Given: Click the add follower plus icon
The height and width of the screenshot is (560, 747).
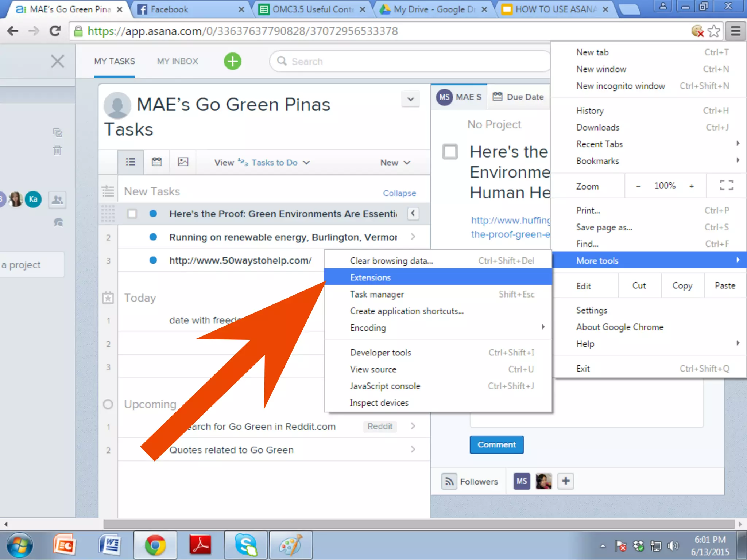Looking at the screenshot, I should [565, 481].
